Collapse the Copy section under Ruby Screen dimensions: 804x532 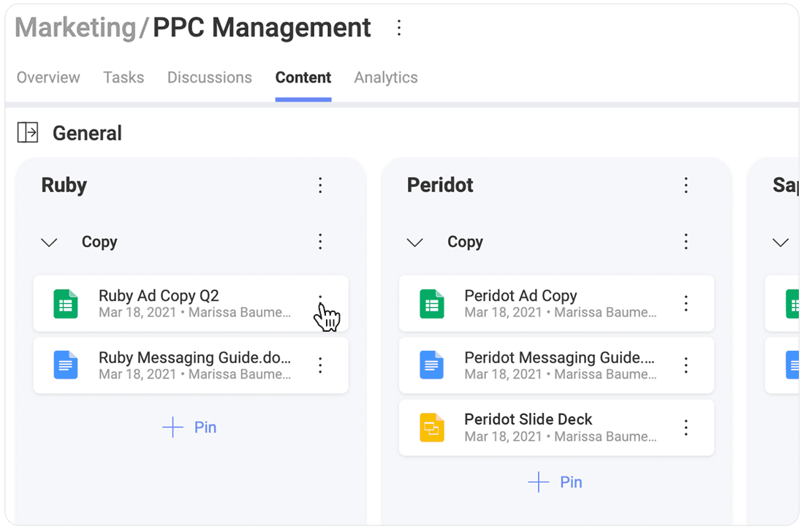pos(49,243)
